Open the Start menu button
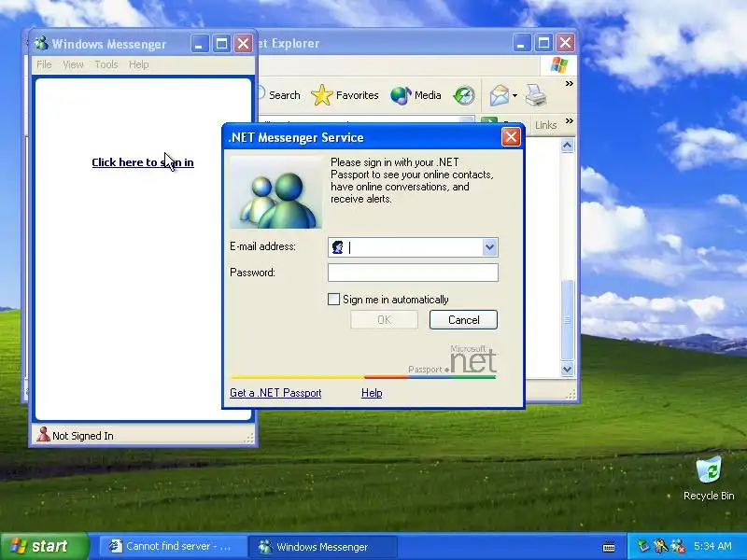Image resolution: width=747 pixels, height=560 pixels. click(x=44, y=546)
